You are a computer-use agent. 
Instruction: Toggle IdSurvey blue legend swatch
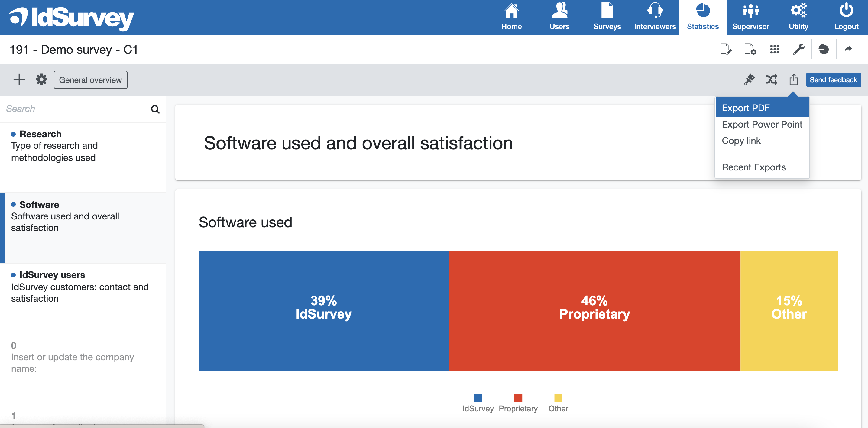478,398
